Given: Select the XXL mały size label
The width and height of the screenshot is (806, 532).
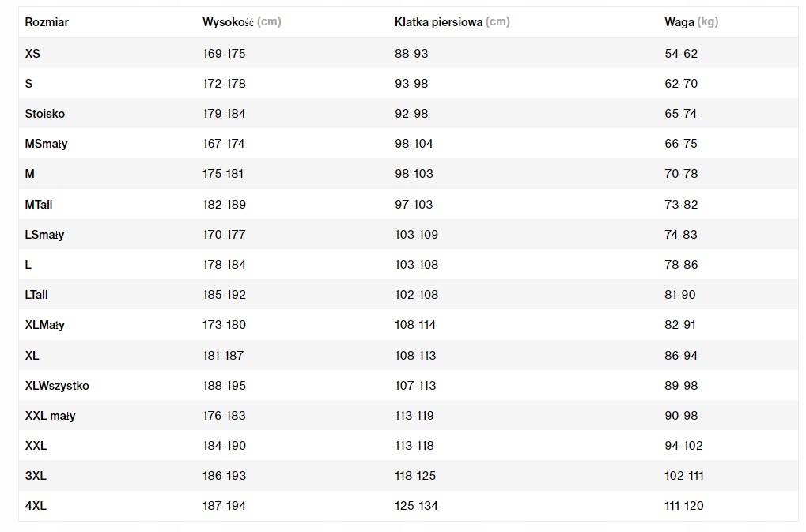Looking at the screenshot, I should (x=51, y=416).
